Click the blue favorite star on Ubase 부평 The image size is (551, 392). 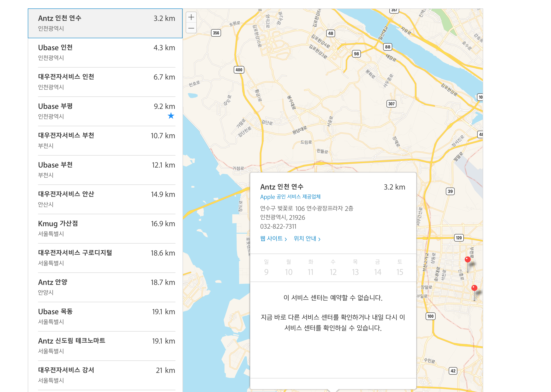coord(171,116)
